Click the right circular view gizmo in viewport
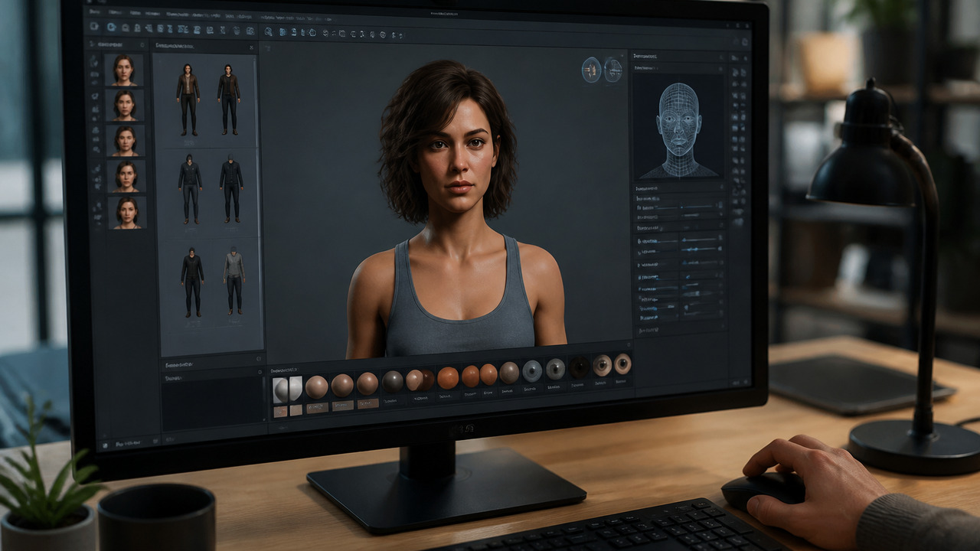 (x=613, y=70)
